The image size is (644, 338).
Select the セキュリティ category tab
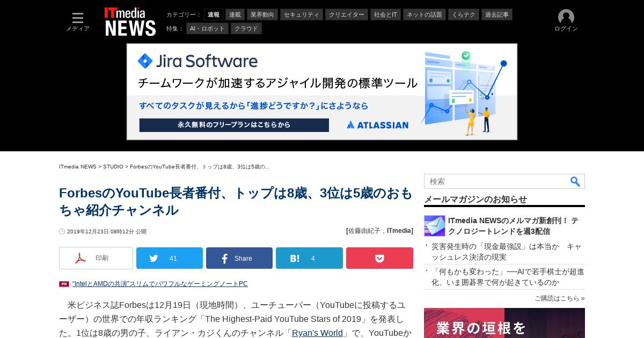pos(302,14)
